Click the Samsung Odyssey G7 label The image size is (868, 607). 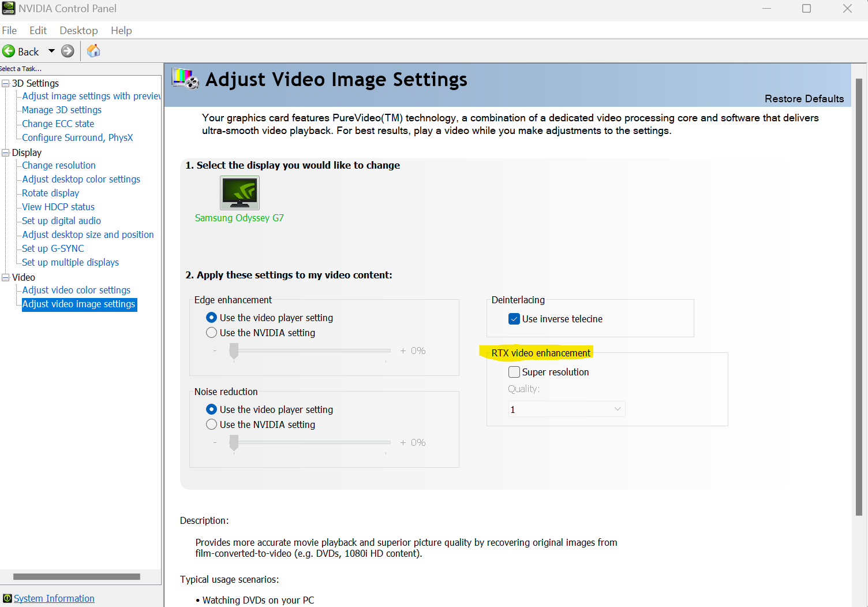(x=240, y=218)
